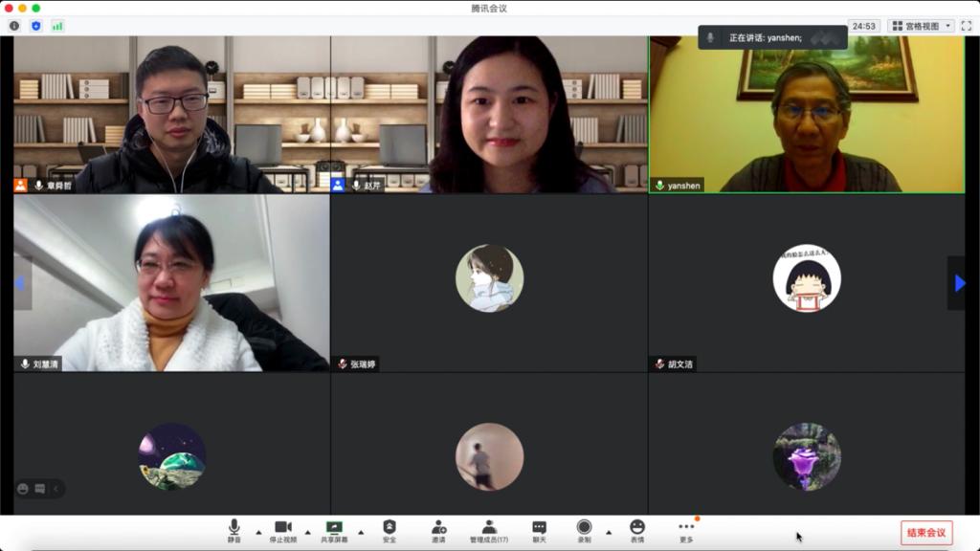Screen dimensions: 980x551
Task: Open the 更多 more menu
Action: pos(686,531)
